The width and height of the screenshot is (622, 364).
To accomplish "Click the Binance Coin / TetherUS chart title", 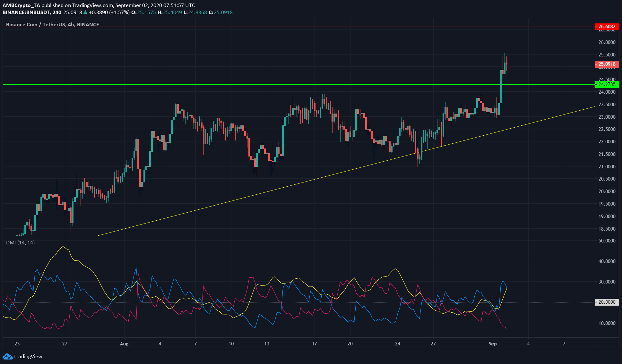I will (53, 25).
